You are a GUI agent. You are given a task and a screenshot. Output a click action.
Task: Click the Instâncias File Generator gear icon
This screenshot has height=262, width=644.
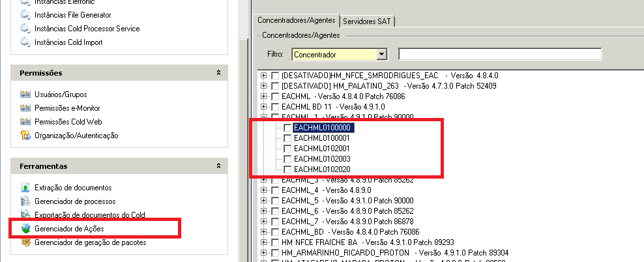coord(25,14)
